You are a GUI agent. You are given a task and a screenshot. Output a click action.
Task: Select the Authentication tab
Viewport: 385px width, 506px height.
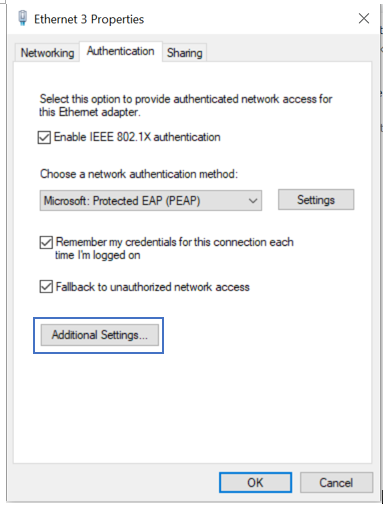[x=121, y=51]
